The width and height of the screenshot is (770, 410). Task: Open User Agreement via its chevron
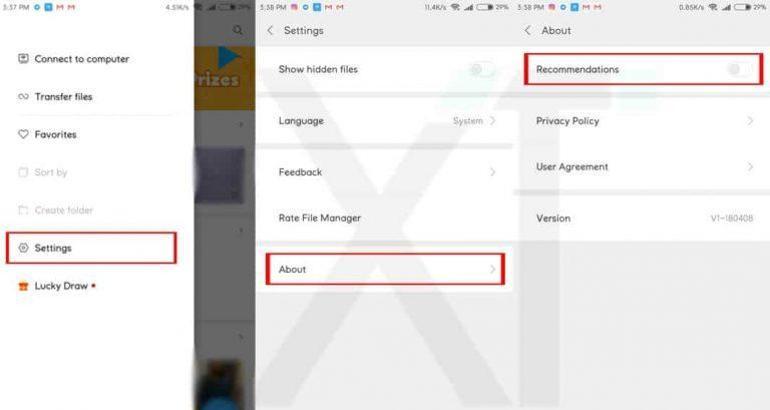[750, 167]
